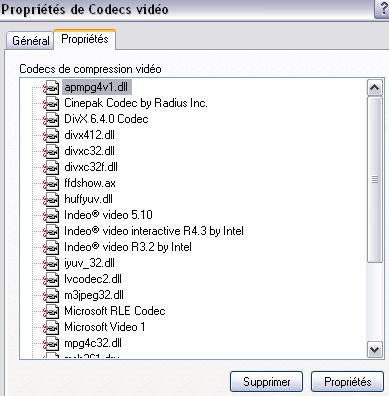Select ffdshow.ax in the list
Screen dimensions: 389x396
(x=90, y=183)
